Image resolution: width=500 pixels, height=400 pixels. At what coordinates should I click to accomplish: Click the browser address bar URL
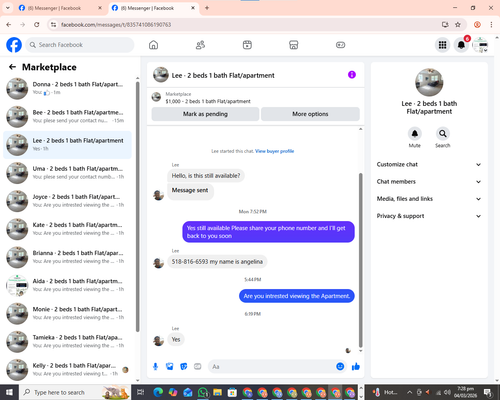116,25
